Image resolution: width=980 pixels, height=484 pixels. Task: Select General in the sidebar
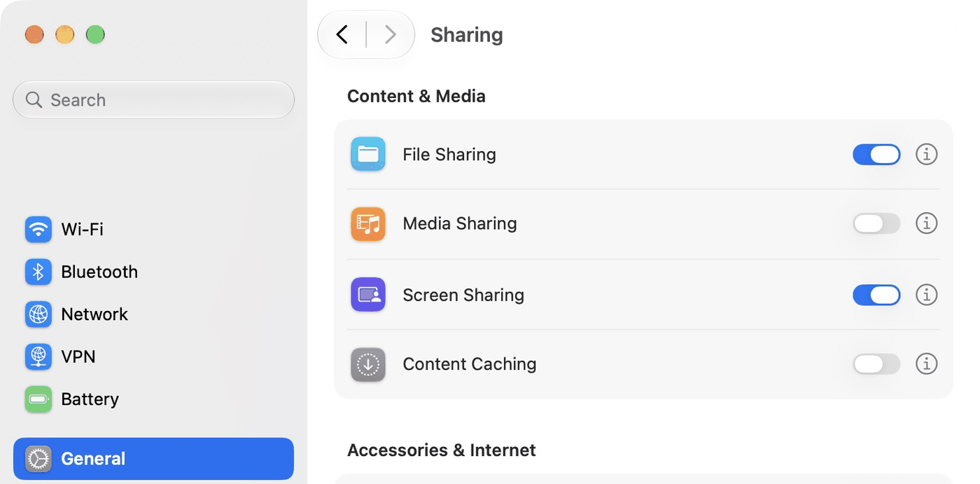(153, 459)
